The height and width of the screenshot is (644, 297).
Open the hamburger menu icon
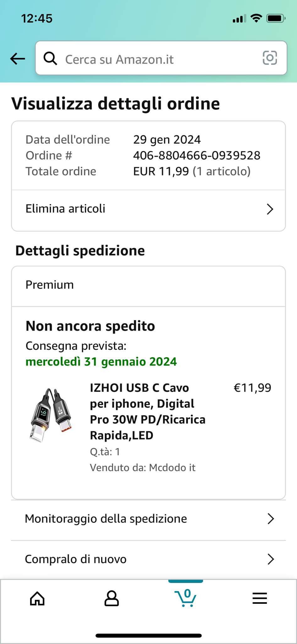[x=260, y=598]
